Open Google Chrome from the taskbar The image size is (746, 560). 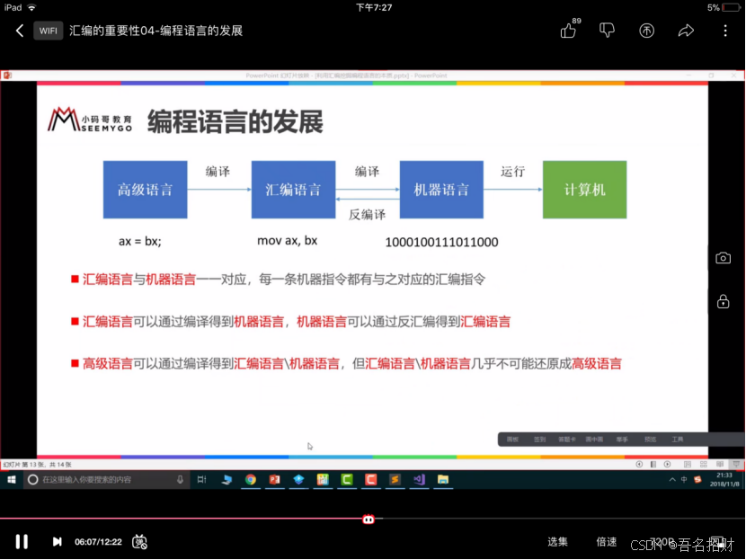tap(250, 480)
